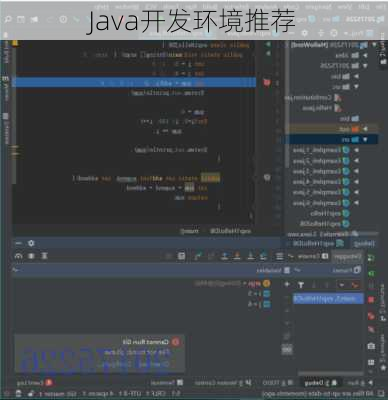Select Combination.java in project tree
This screenshot has height=400, width=388.
312,97
